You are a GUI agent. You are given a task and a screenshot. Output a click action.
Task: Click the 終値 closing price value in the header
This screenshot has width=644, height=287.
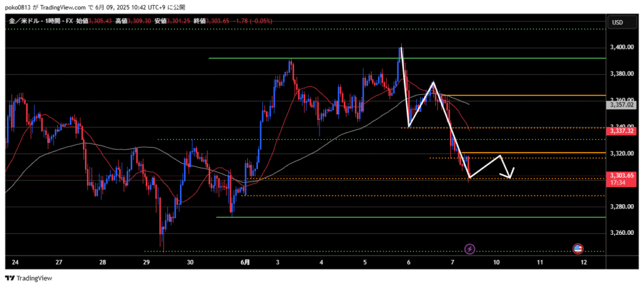216,21
